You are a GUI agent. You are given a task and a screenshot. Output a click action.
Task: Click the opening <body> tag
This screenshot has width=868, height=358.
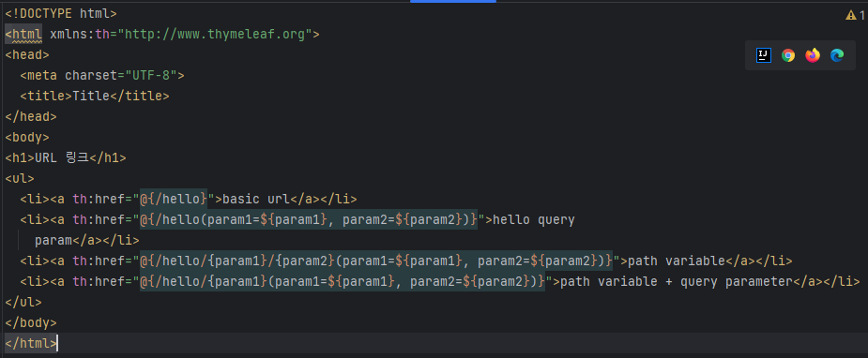[x=27, y=137]
